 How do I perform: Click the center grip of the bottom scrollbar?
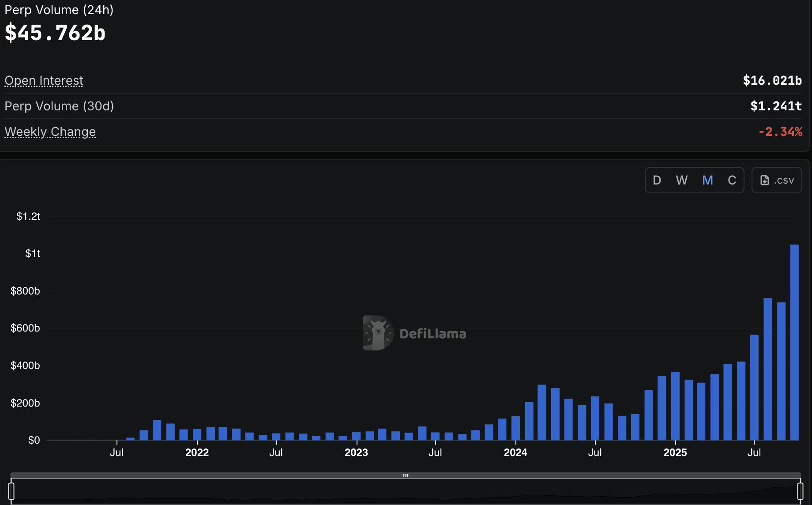click(x=406, y=475)
